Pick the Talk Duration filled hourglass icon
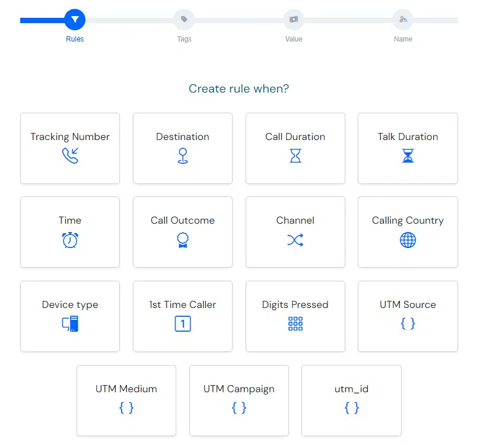This screenshot has height=448, width=480. coord(408,155)
